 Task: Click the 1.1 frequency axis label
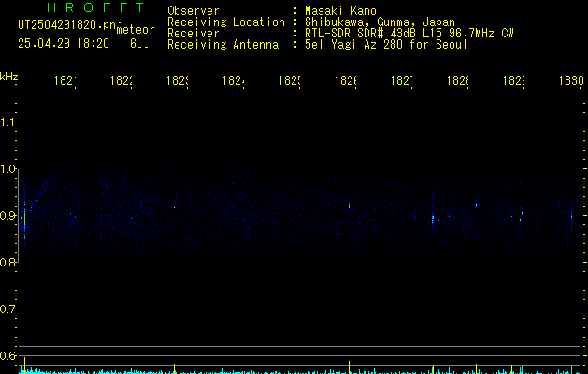[x=7, y=122]
